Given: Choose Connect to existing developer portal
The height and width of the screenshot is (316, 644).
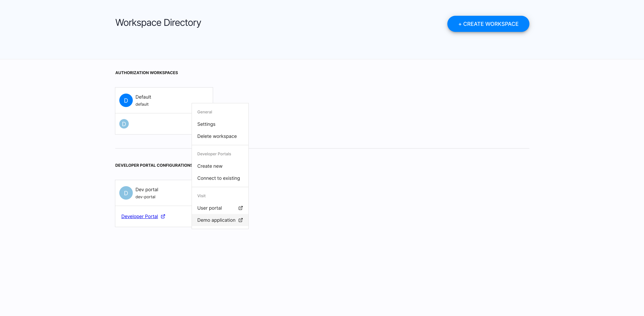Looking at the screenshot, I should pos(218,178).
